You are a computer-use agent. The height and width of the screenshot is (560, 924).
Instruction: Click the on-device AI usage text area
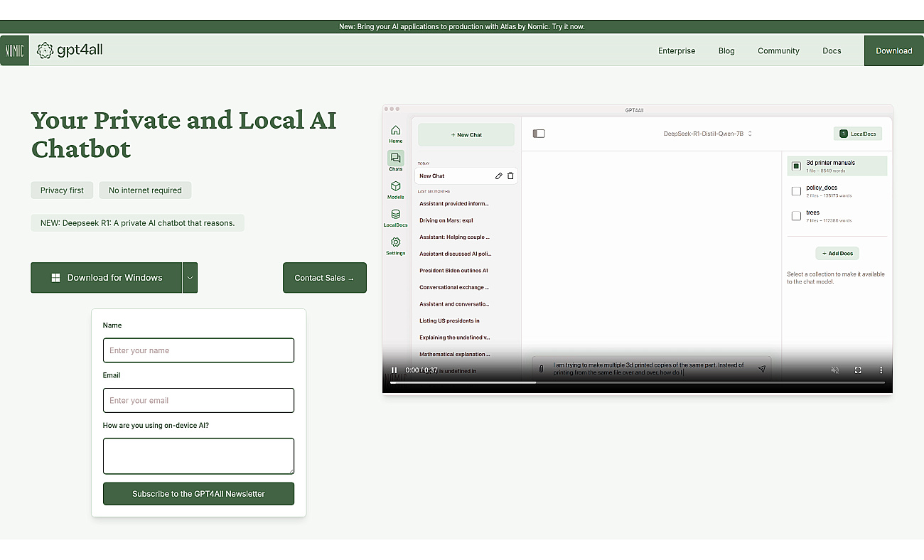point(198,456)
